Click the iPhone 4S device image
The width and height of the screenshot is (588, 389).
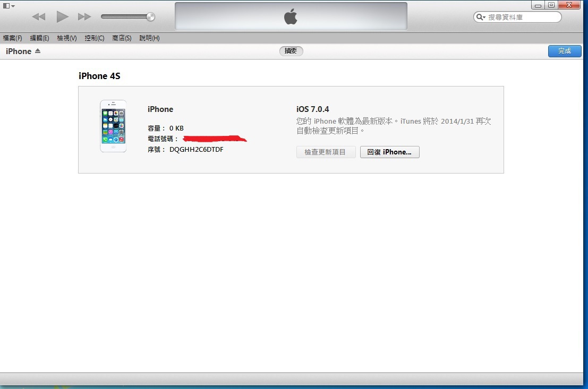(113, 126)
